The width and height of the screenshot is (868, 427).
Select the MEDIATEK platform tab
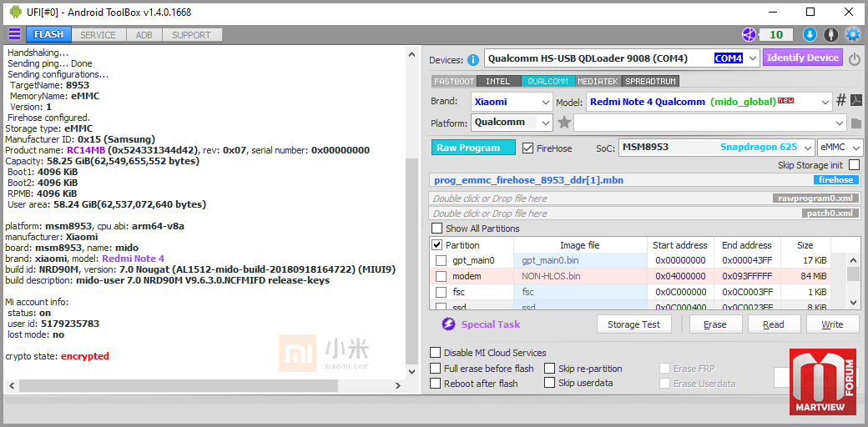click(598, 81)
